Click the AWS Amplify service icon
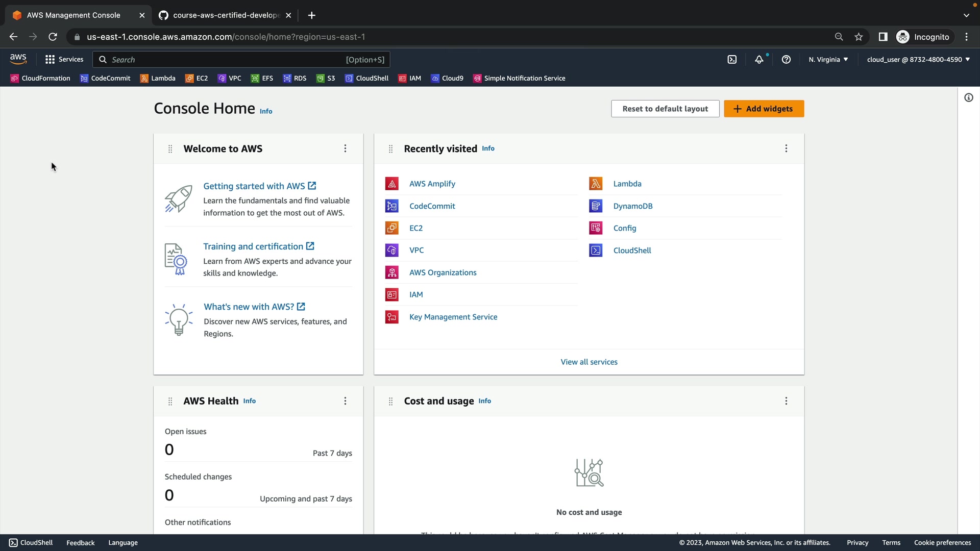The width and height of the screenshot is (980, 551). pyautogui.click(x=391, y=184)
